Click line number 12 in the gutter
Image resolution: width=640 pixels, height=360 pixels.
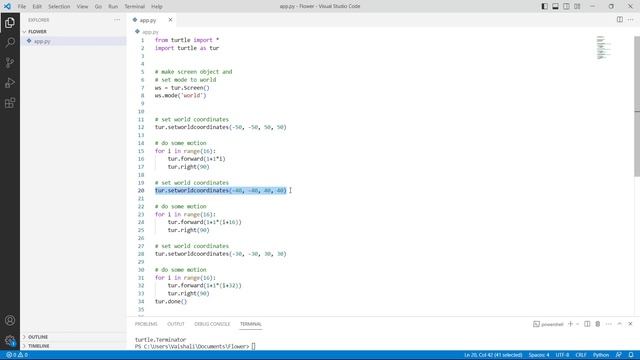(141, 127)
